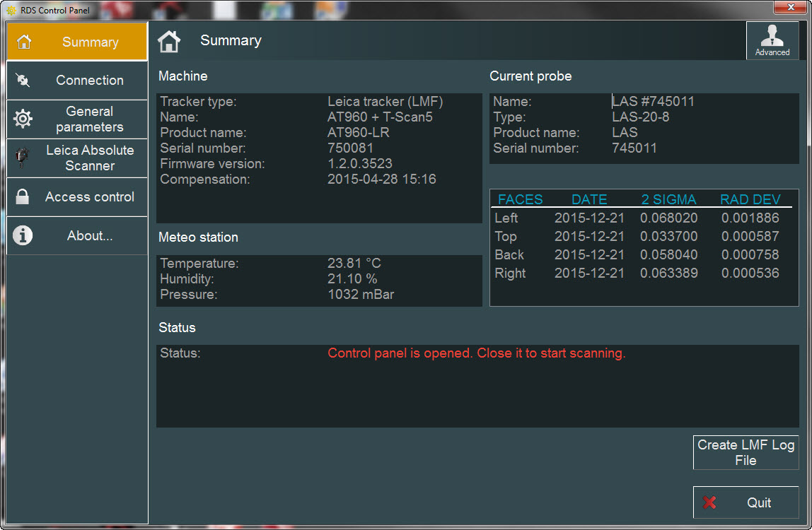The height and width of the screenshot is (530, 812).
Task: Click product name AT960-LR
Action: point(358,133)
